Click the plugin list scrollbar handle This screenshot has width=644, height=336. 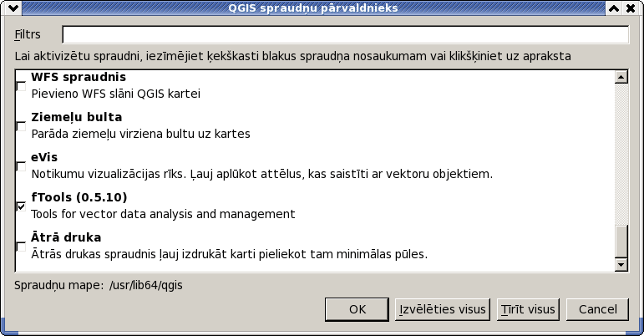coord(621,241)
